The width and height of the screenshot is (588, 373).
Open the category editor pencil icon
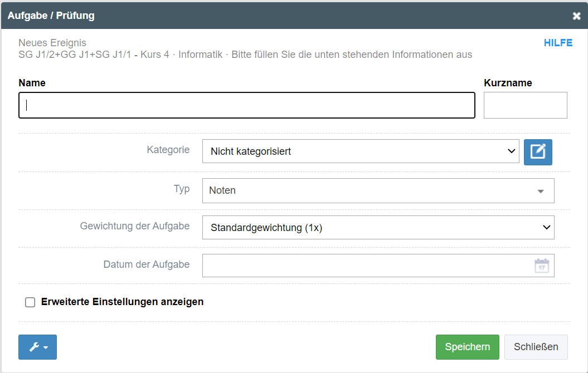click(537, 151)
